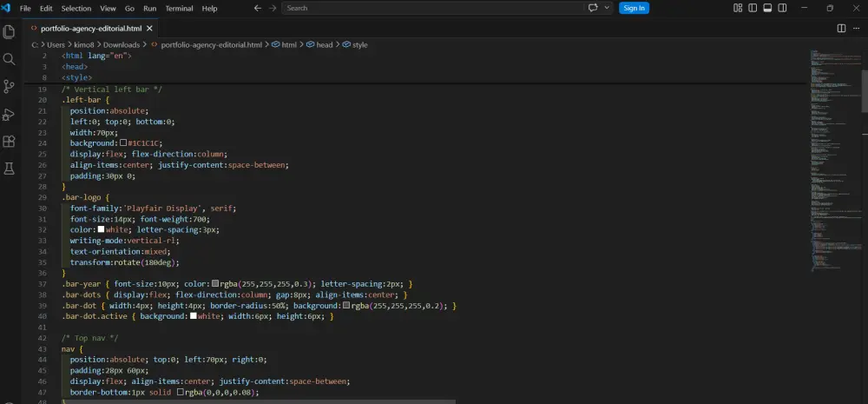This screenshot has height=404, width=868.
Task: Open the style breadcrumb symbol
Action: point(360,45)
